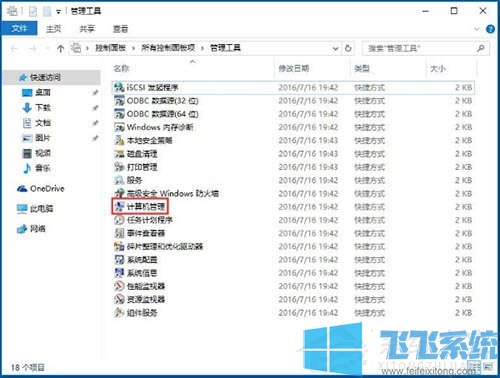Viewport: 500px width, 378px height.
Task: Select the 任务计划程序 clock icon
Action: [x=119, y=220]
